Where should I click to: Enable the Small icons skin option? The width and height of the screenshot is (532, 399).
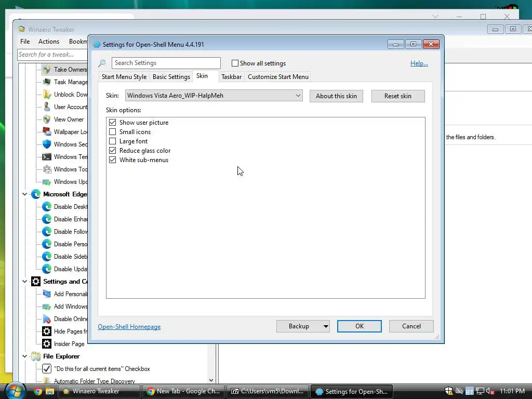click(112, 131)
